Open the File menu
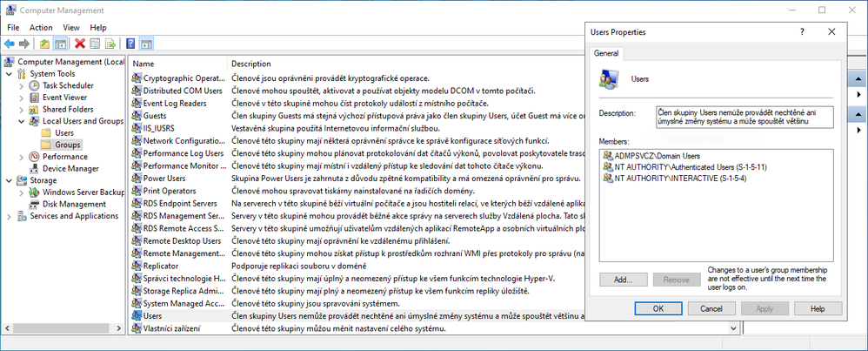This screenshot has width=868, height=351. point(13,27)
